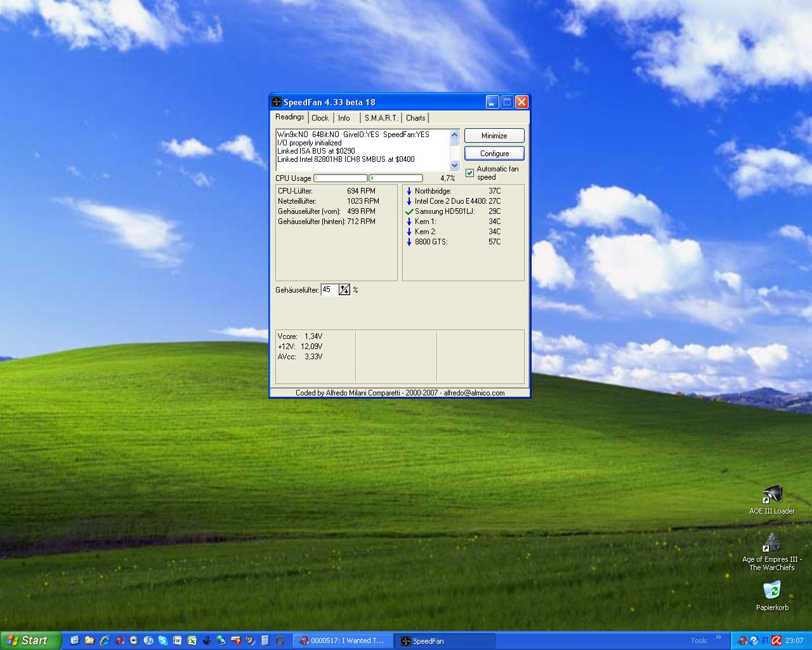The width and height of the screenshot is (812, 650).
Task: Click the 8800 GTS 57C temperature value
Action: [495, 242]
